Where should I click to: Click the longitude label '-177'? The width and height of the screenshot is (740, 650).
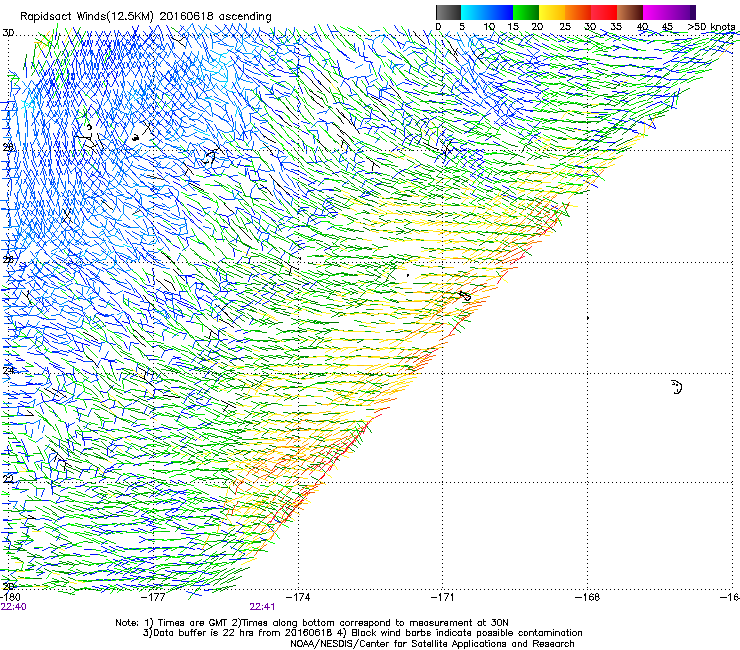pos(153,597)
